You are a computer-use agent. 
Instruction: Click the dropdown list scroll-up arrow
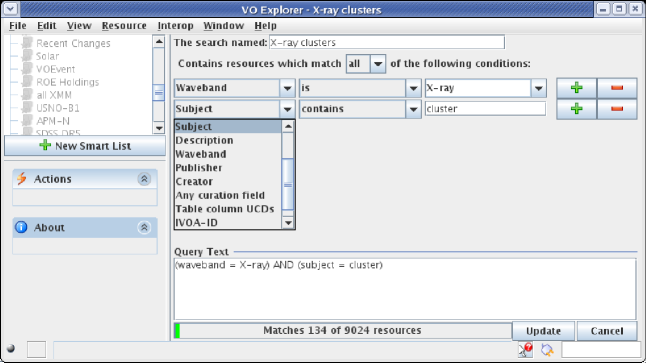pyautogui.click(x=288, y=127)
